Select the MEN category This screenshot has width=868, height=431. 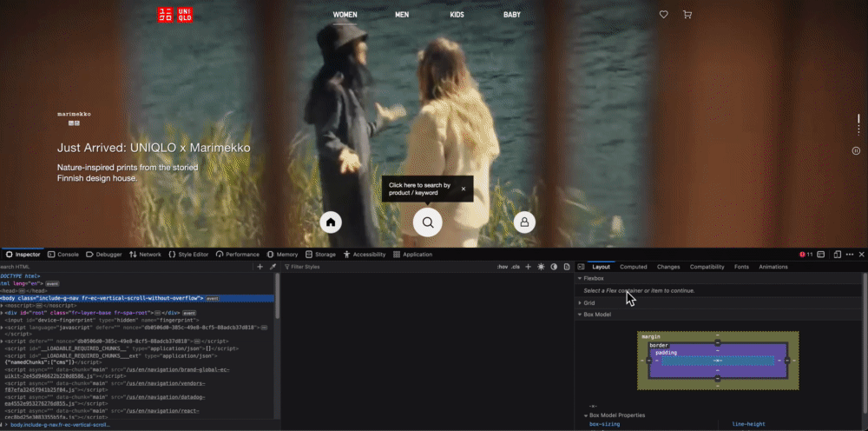pyautogui.click(x=402, y=15)
